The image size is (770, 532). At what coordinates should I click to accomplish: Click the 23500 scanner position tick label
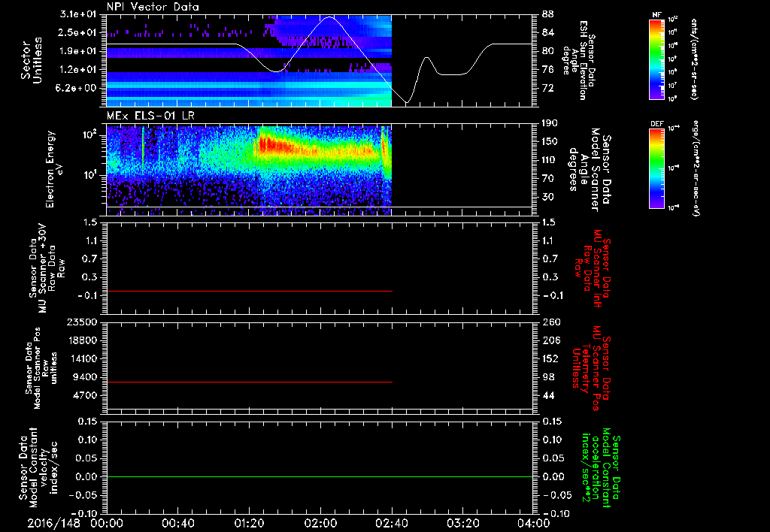[82, 322]
